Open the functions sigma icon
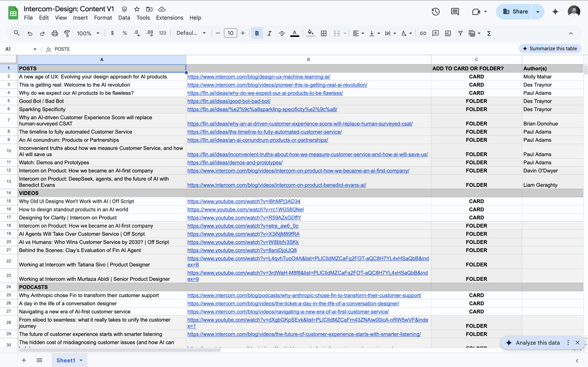 click(489, 33)
